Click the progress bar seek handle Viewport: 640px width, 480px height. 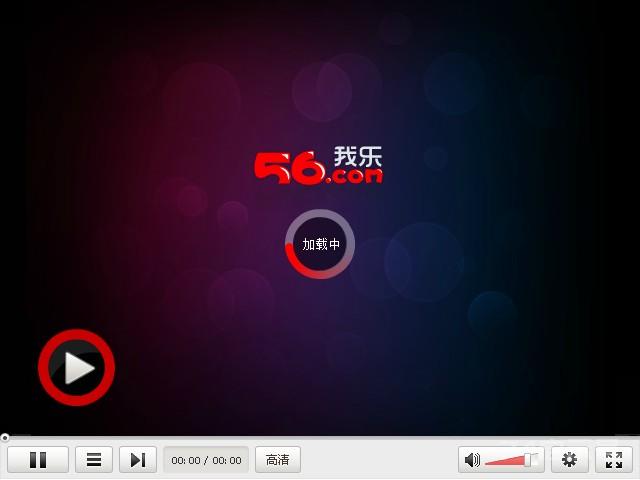tap(4, 438)
